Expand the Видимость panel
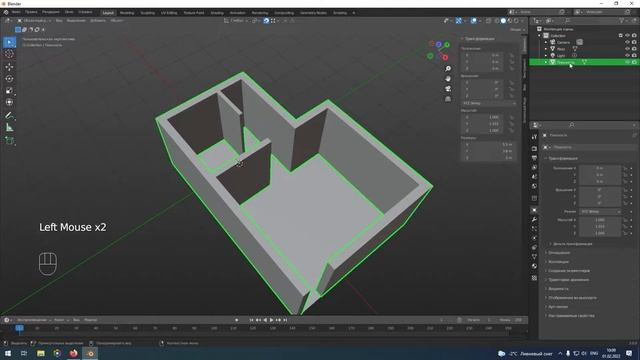Image resolution: width=640 pixels, height=360 pixels. coord(558,289)
